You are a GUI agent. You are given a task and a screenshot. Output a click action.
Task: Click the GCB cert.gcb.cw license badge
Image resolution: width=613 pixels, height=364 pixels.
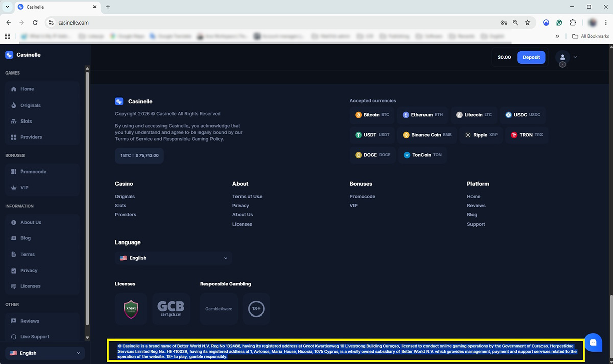click(x=171, y=309)
